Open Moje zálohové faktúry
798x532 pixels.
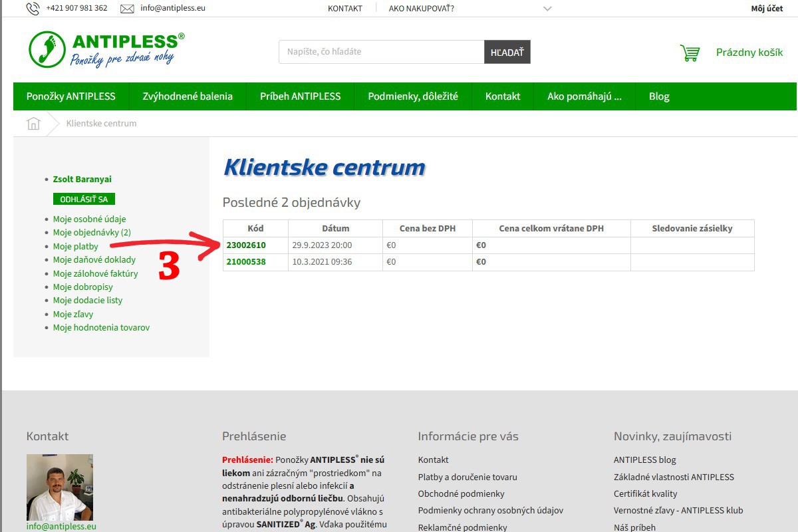pyautogui.click(x=96, y=273)
